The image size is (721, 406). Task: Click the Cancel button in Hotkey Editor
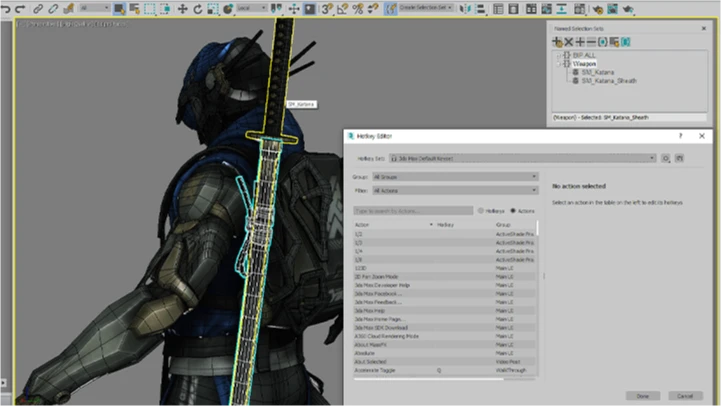685,396
